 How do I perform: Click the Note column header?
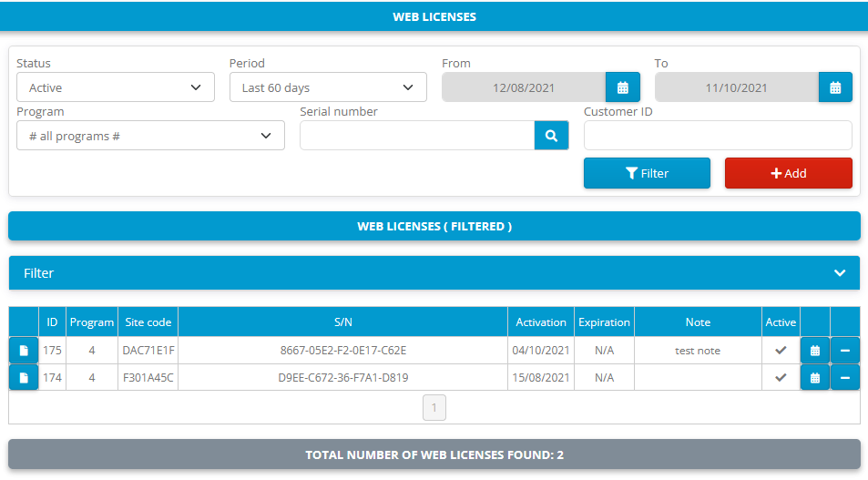698,322
